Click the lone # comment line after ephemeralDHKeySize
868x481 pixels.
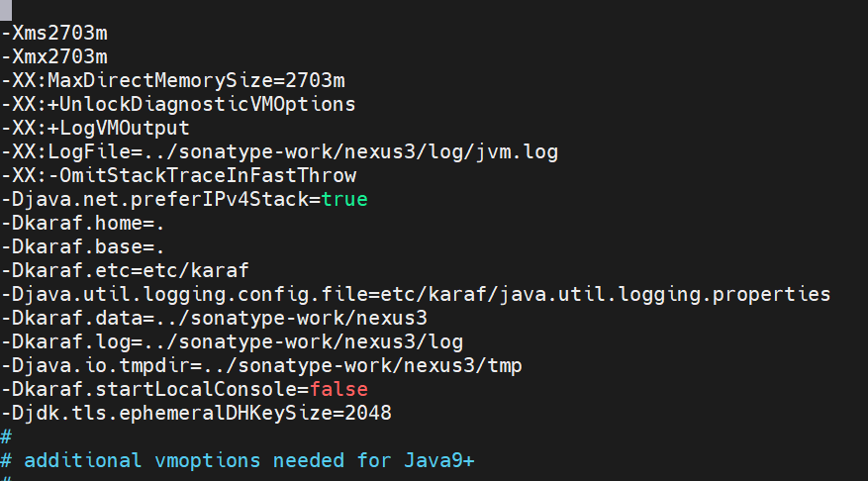(x=6, y=437)
